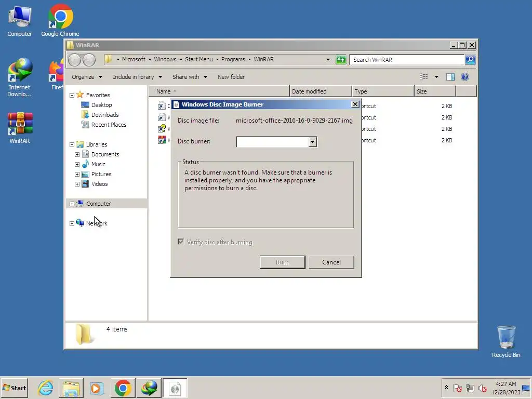
Task: Launch Windows Media Player from the taskbar
Action: 97,388
